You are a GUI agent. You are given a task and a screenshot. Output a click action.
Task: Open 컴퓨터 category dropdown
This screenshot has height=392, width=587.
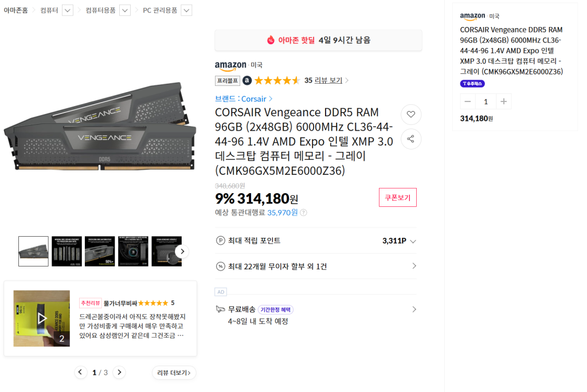click(x=67, y=10)
